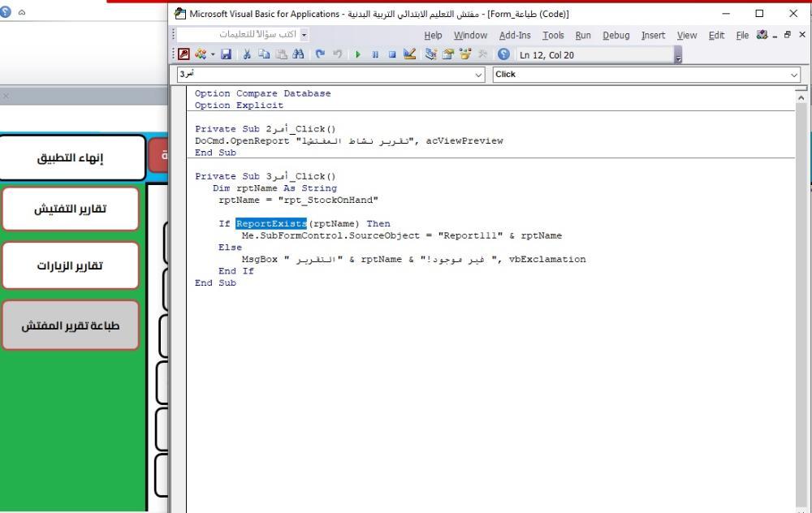
Task: Open the help question box dropdown arrow
Action: point(304,35)
